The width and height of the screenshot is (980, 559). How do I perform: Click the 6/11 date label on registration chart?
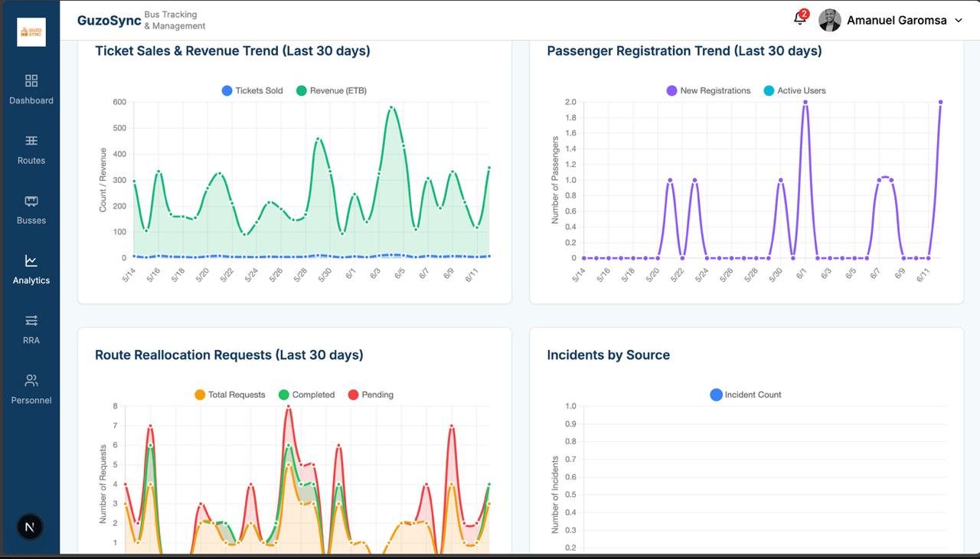[x=923, y=274]
